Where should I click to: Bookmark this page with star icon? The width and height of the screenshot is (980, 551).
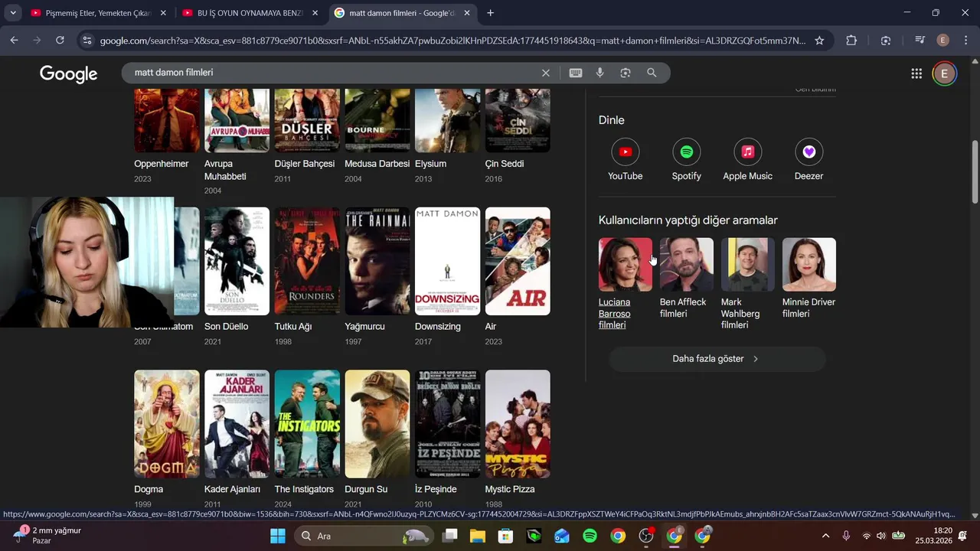(819, 41)
